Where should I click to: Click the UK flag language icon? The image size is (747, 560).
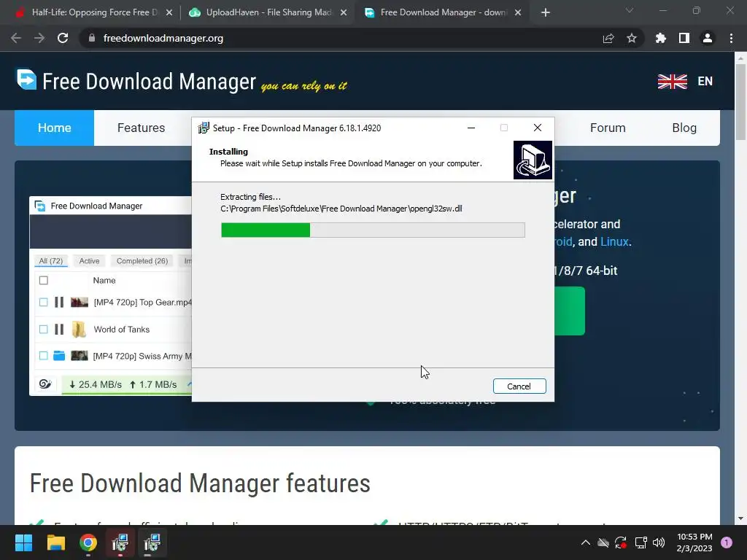[x=672, y=82]
